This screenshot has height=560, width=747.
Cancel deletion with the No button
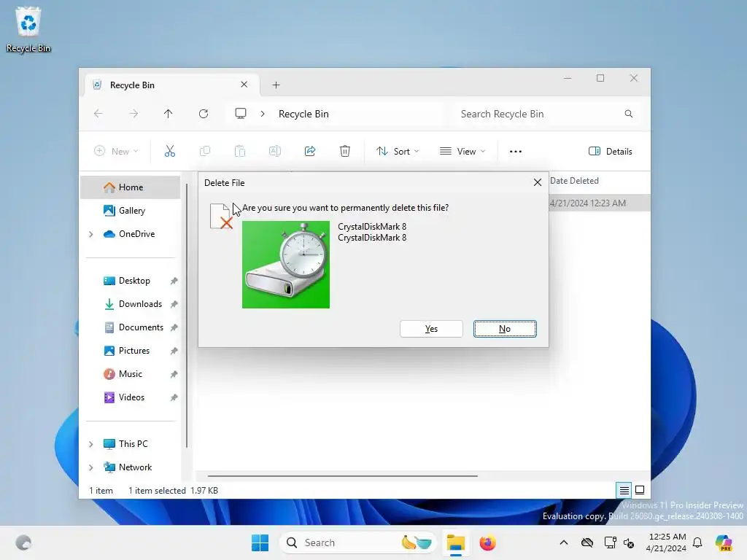[x=505, y=329]
